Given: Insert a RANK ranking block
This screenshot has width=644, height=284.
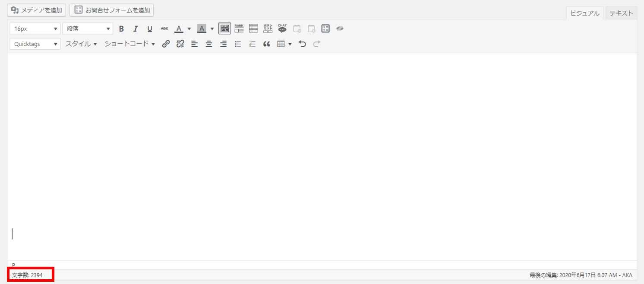Looking at the screenshot, I should tap(239, 29).
